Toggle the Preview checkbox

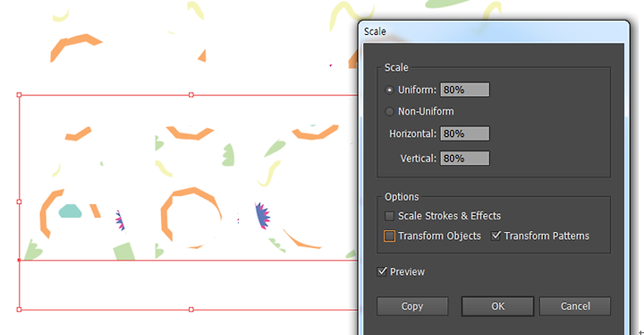tap(382, 271)
